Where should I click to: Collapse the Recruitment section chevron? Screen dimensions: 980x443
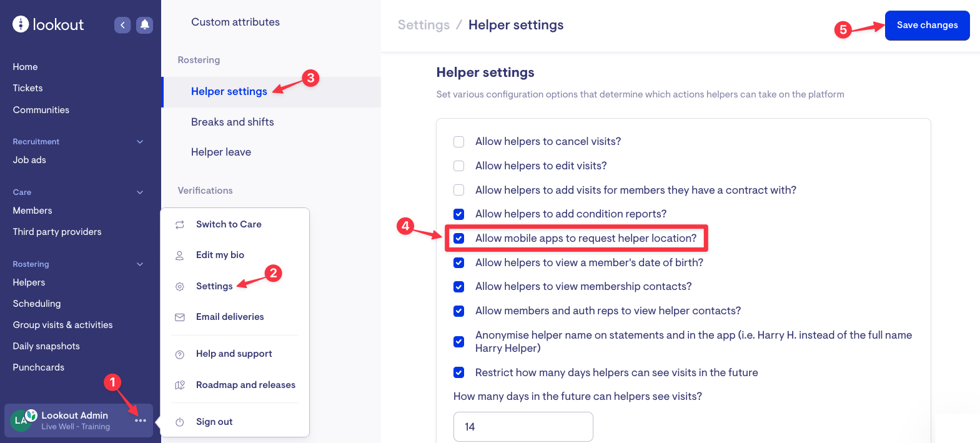140,142
